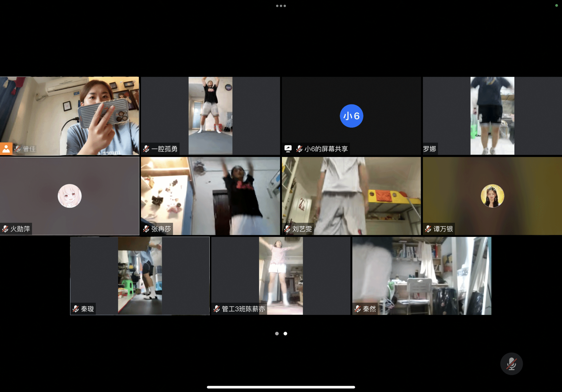Click the screen share icon for 小6
Viewport: 562px width, 392px height.
click(x=288, y=149)
